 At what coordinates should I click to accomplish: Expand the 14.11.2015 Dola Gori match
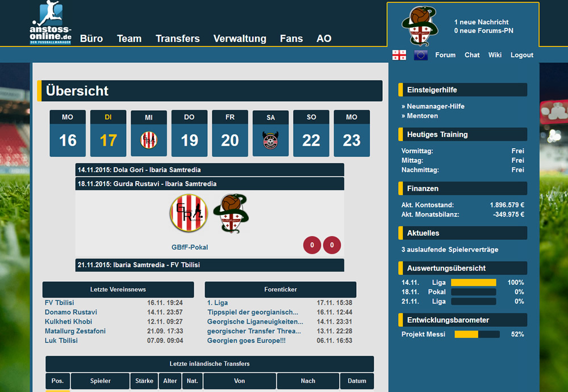pyautogui.click(x=210, y=170)
